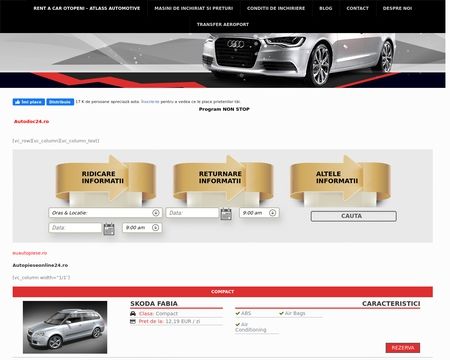Click the REZERVA button for Skoda Fabia
The width and height of the screenshot is (450, 360).
click(x=403, y=348)
